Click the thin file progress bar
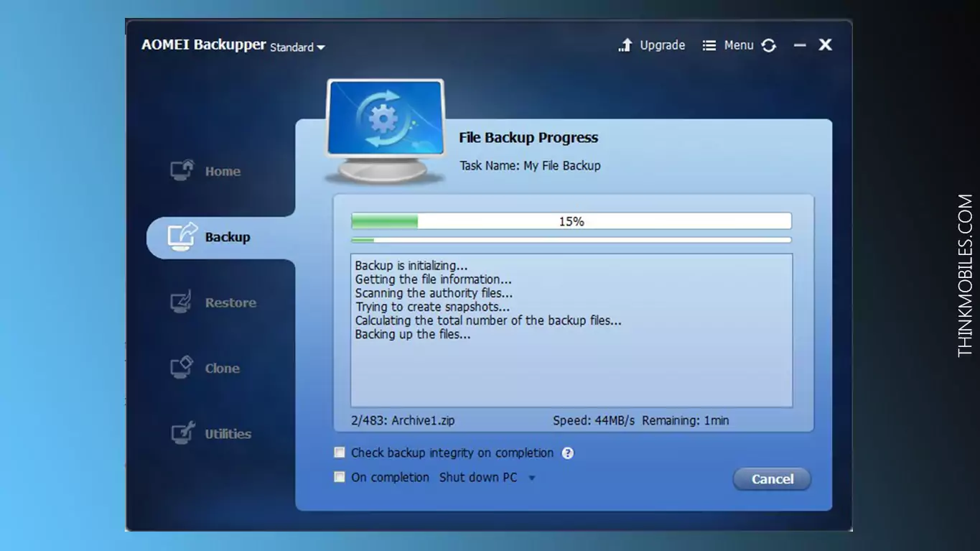980x551 pixels. click(x=571, y=240)
